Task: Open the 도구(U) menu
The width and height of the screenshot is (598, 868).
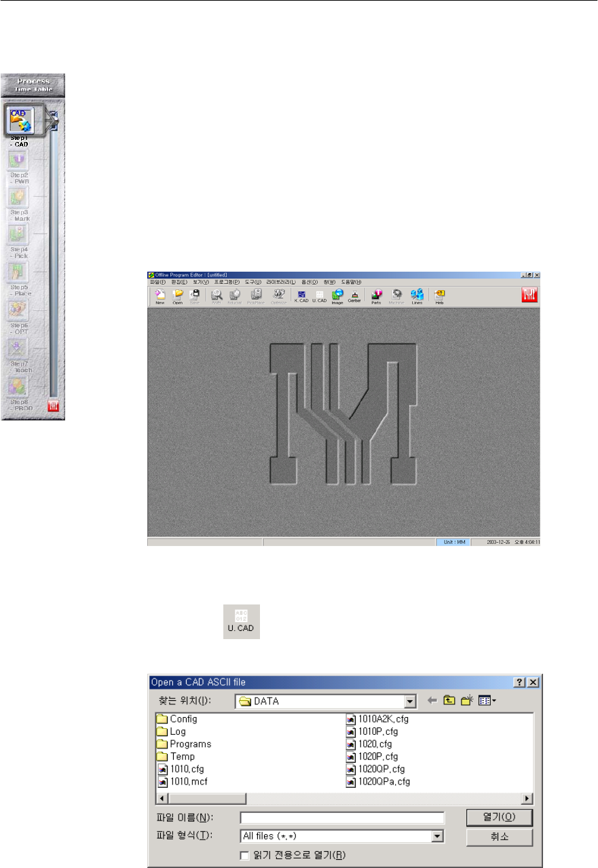Action: click(253, 282)
